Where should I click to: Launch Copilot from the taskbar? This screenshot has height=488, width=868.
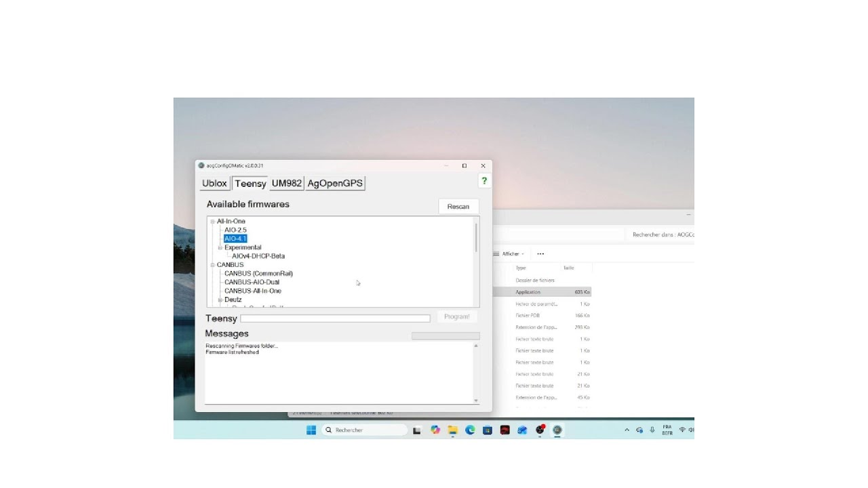pyautogui.click(x=435, y=430)
